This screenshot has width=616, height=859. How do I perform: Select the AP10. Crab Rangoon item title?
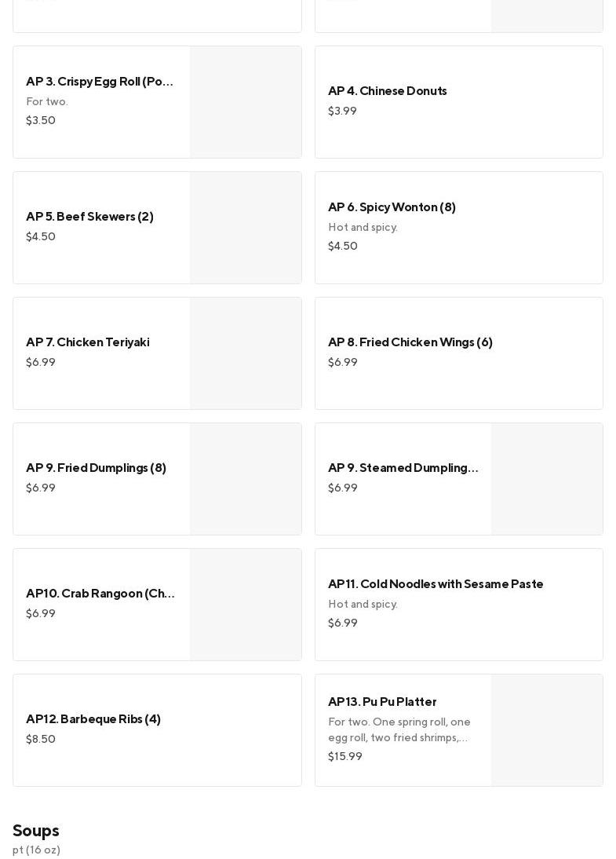tap(100, 594)
